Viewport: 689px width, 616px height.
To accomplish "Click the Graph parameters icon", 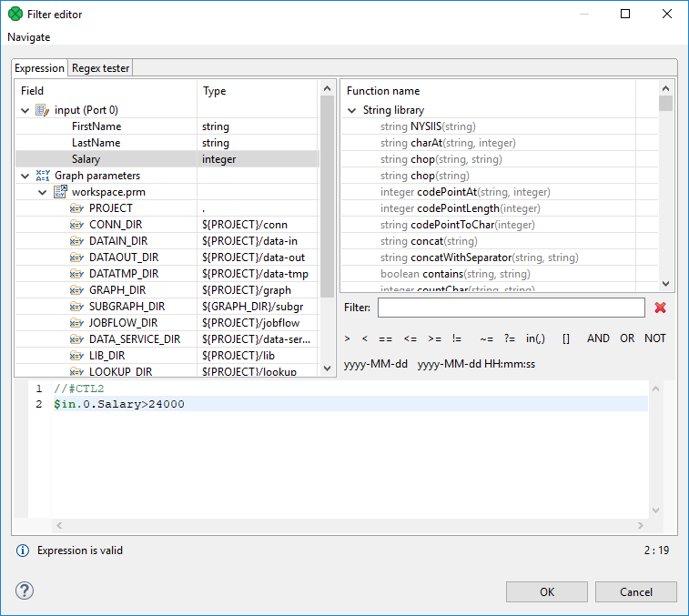I will click(42, 176).
